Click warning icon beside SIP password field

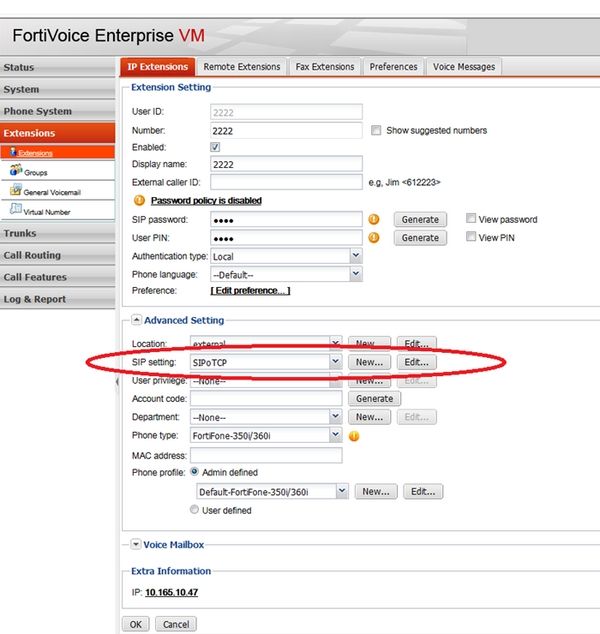tap(374, 219)
